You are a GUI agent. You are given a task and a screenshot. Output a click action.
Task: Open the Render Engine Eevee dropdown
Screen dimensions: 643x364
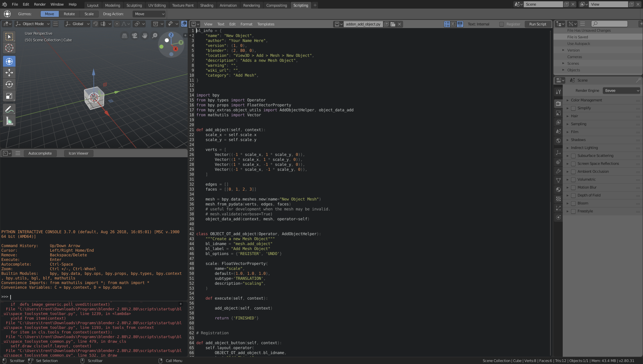click(x=622, y=91)
